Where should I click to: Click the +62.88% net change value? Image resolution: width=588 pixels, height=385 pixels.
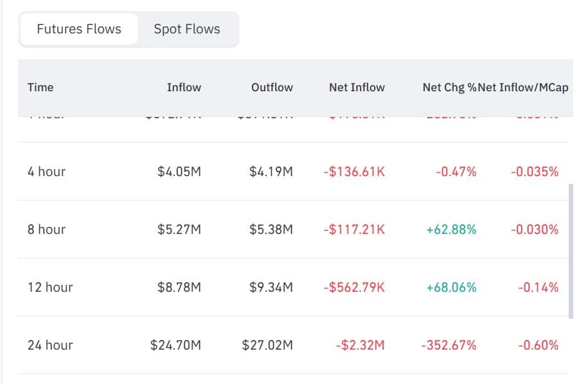pos(452,229)
